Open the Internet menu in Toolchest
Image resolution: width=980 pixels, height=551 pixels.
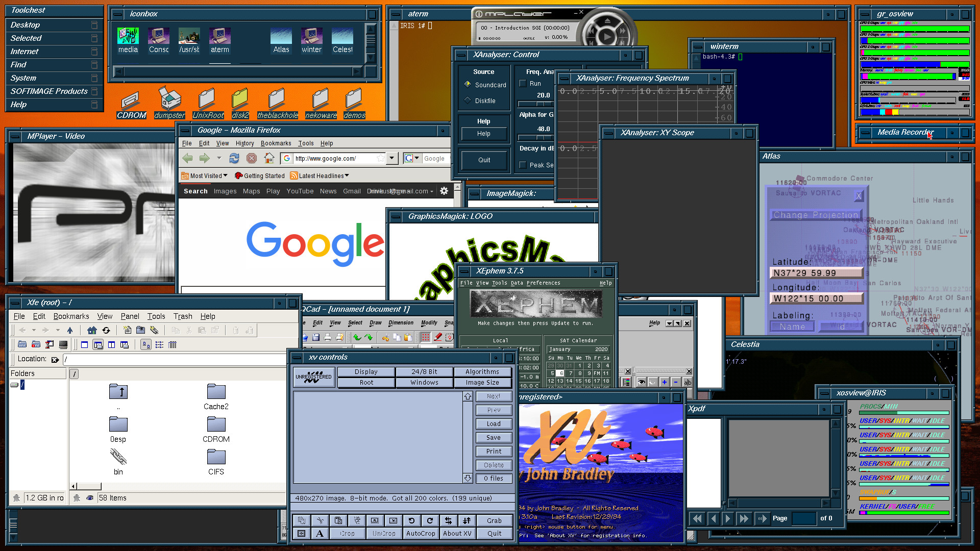click(24, 52)
